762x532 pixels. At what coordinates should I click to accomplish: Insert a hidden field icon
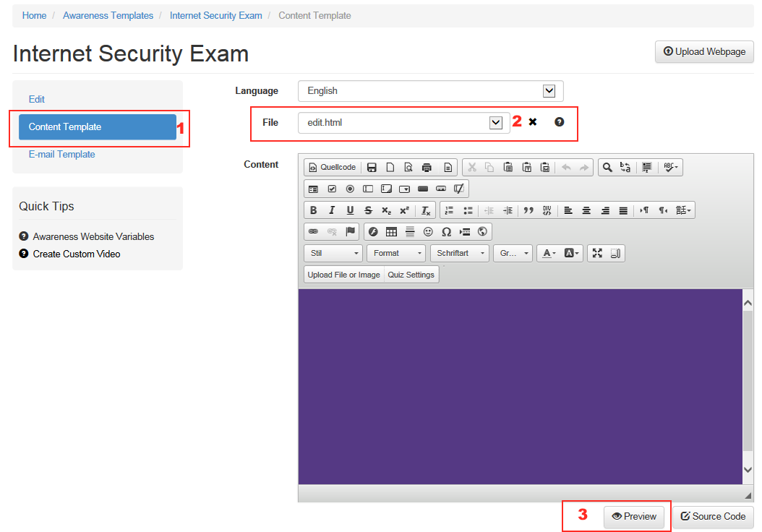tap(459, 189)
